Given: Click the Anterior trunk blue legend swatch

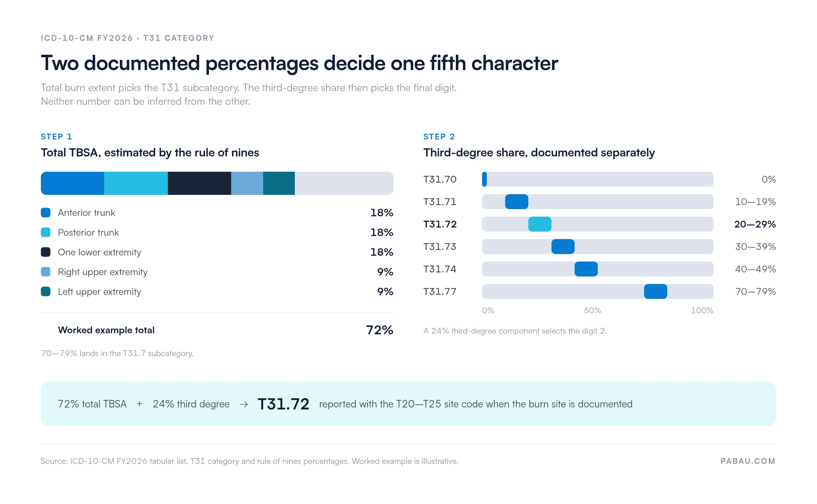Looking at the screenshot, I should pyautogui.click(x=46, y=213).
